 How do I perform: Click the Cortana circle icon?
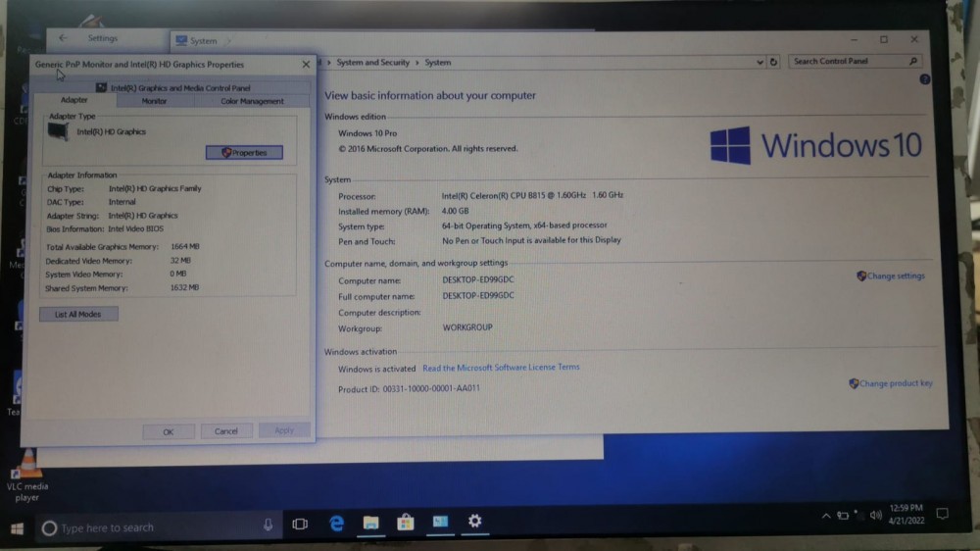49,528
